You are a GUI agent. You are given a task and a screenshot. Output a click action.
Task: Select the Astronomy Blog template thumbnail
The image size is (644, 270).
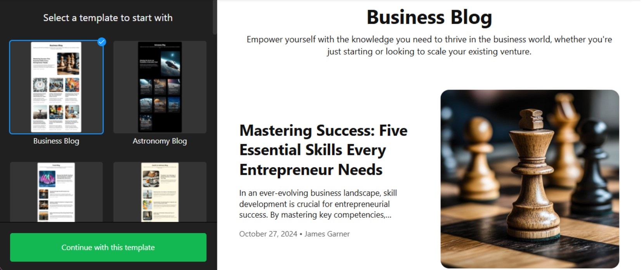pyautogui.click(x=159, y=86)
